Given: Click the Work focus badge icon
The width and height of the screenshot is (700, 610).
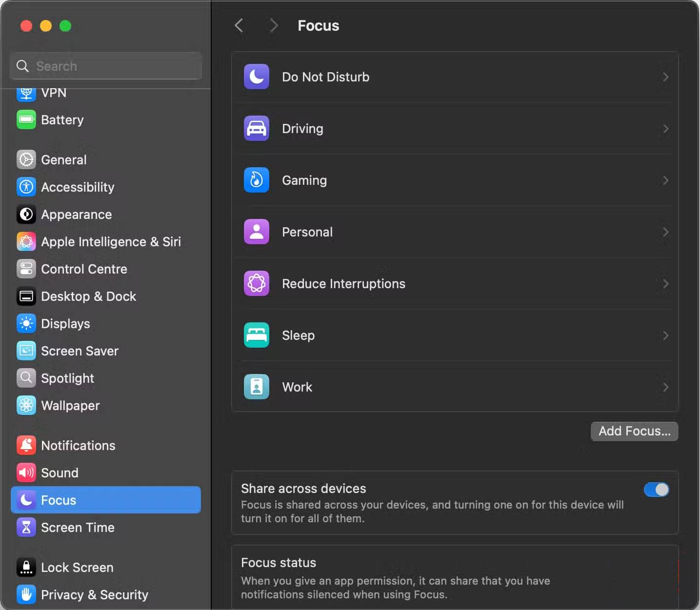Looking at the screenshot, I should tap(256, 387).
